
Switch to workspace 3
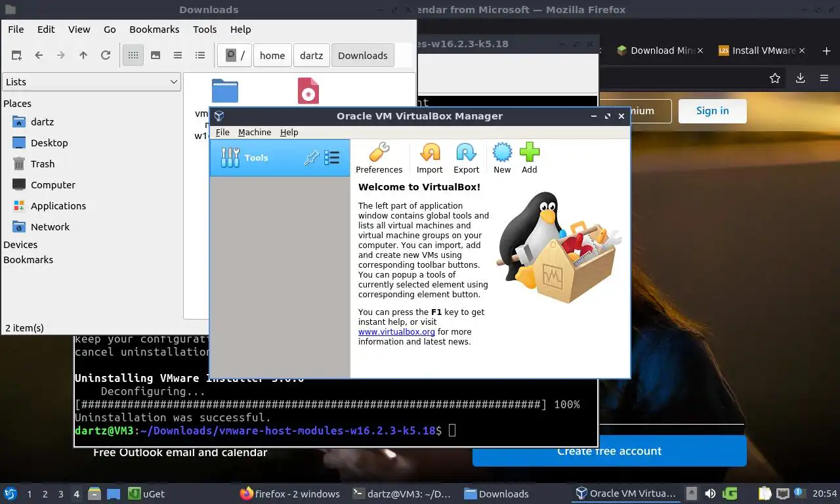point(61,494)
